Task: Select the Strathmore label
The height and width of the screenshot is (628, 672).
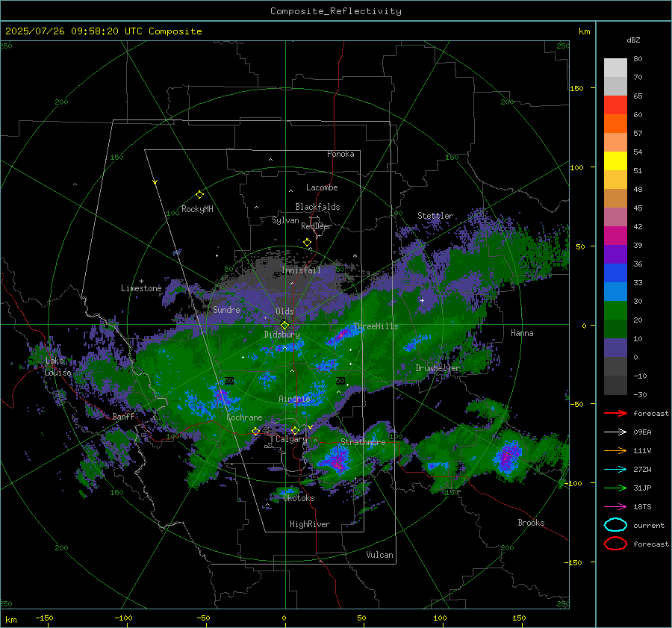Action: click(363, 442)
